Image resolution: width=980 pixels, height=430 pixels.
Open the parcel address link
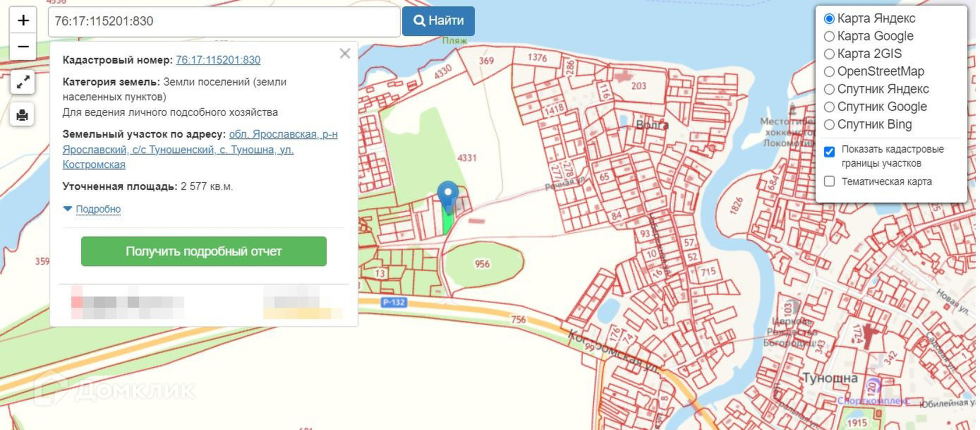[200, 149]
